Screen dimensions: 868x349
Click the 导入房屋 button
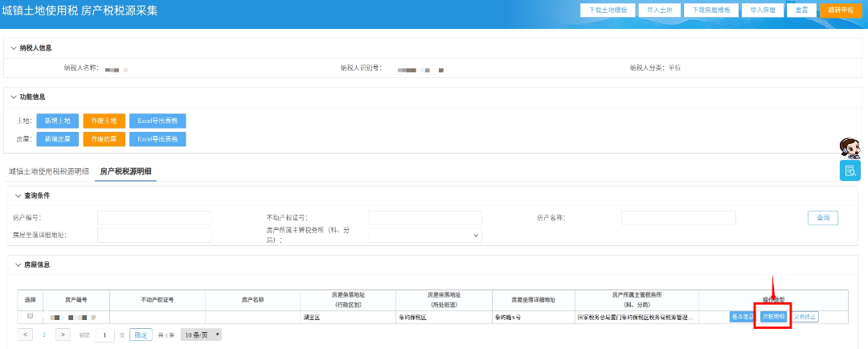point(763,10)
